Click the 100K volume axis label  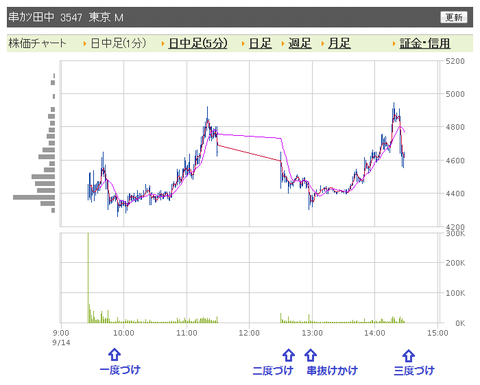pos(455,293)
